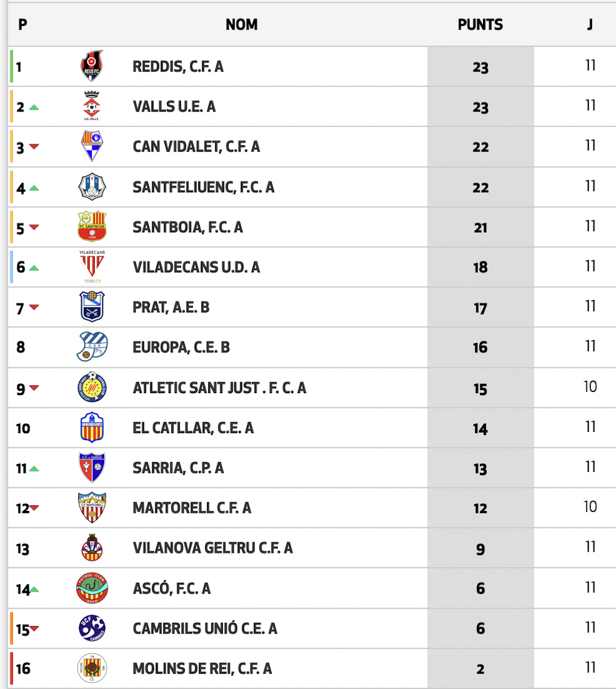Click the Ascó F.C. round emblem

pos(92,588)
